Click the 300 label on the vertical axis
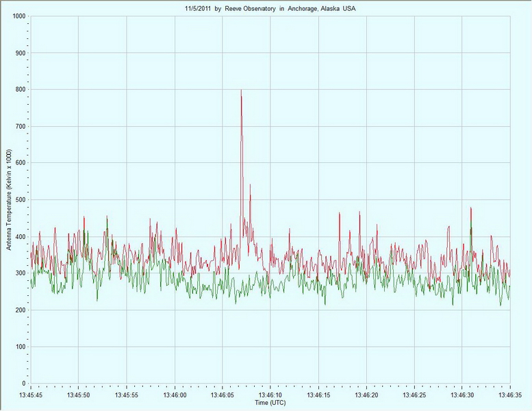This screenshot has width=532, height=411. (x=21, y=273)
